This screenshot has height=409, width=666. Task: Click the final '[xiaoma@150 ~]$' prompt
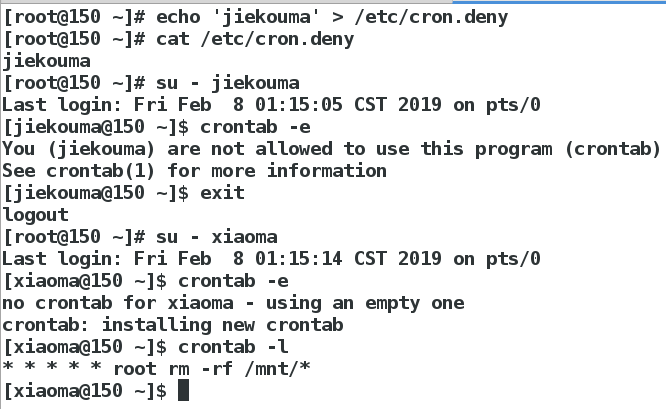pos(85,391)
